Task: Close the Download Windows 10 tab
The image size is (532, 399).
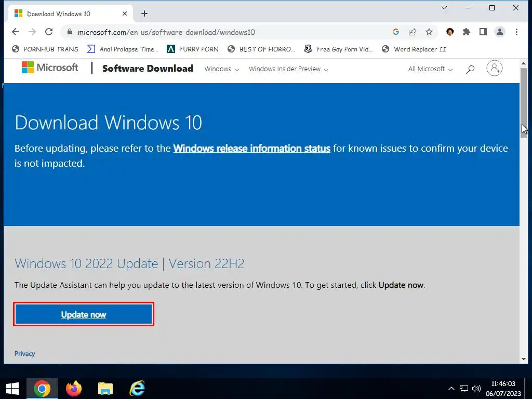Action: [x=125, y=14]
